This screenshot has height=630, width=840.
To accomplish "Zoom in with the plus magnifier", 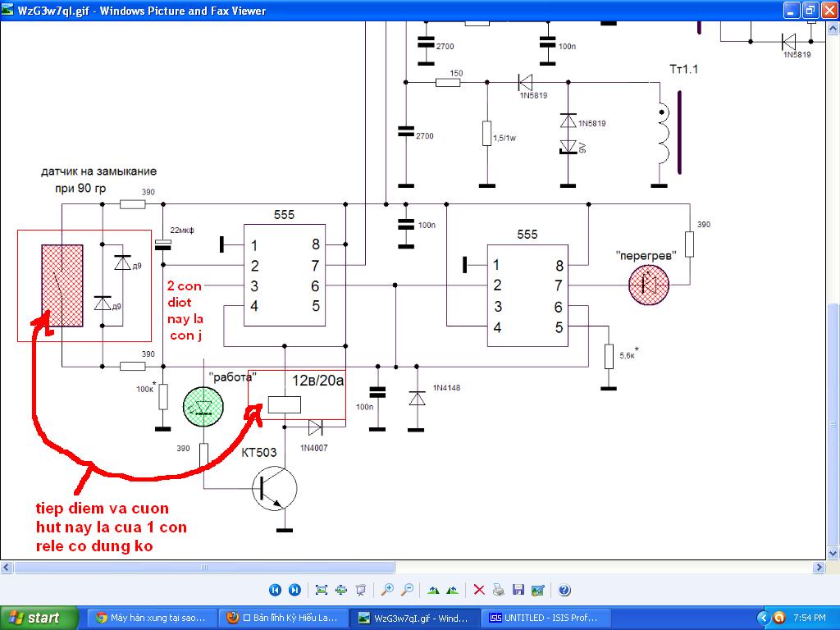I will click(387, 590).
